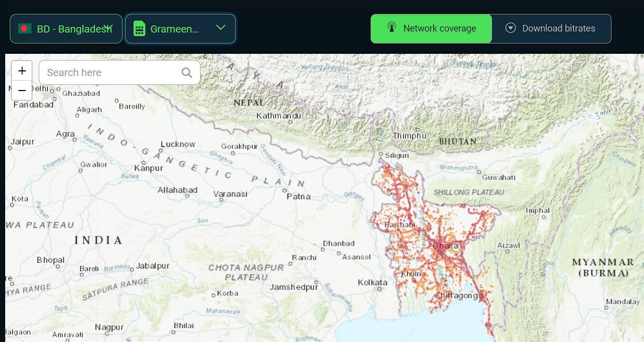The height and width of the screenshot is (342, 644).
Task: Click the green SIM card icon
Action: tap(139, 28)
